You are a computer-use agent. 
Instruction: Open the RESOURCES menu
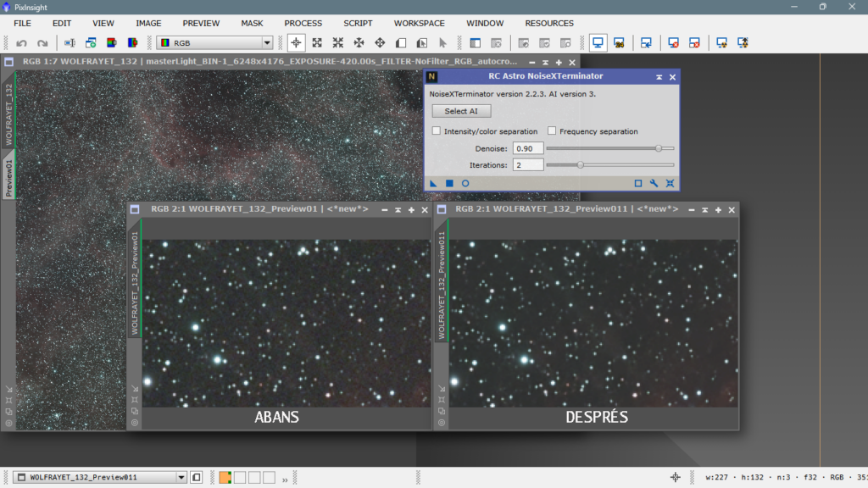[x=549, y=23]
